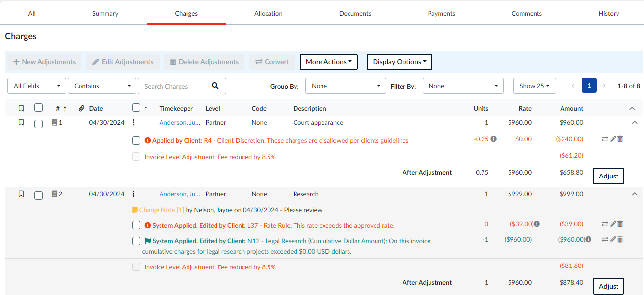Switch to the Allocation tab
The height and width of the screenshot is (295, 644).
(x=268, y=13)
